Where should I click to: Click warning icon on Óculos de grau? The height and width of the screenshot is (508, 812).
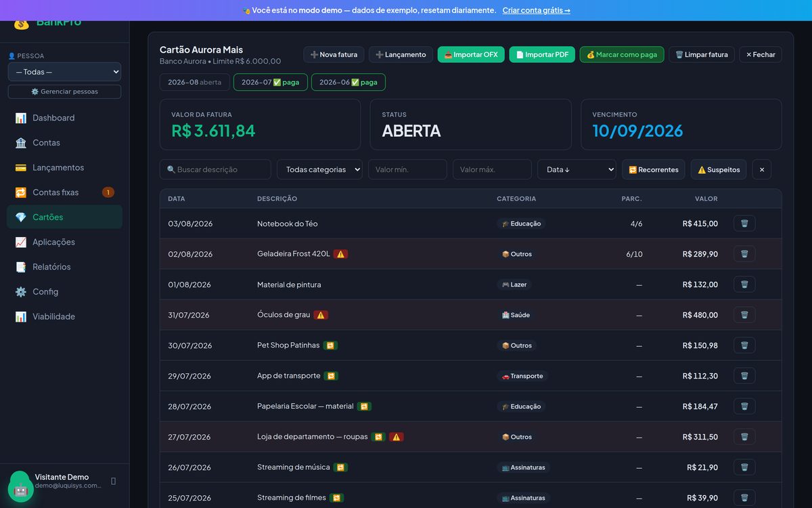pyautogui.click(x=321, y=315)
